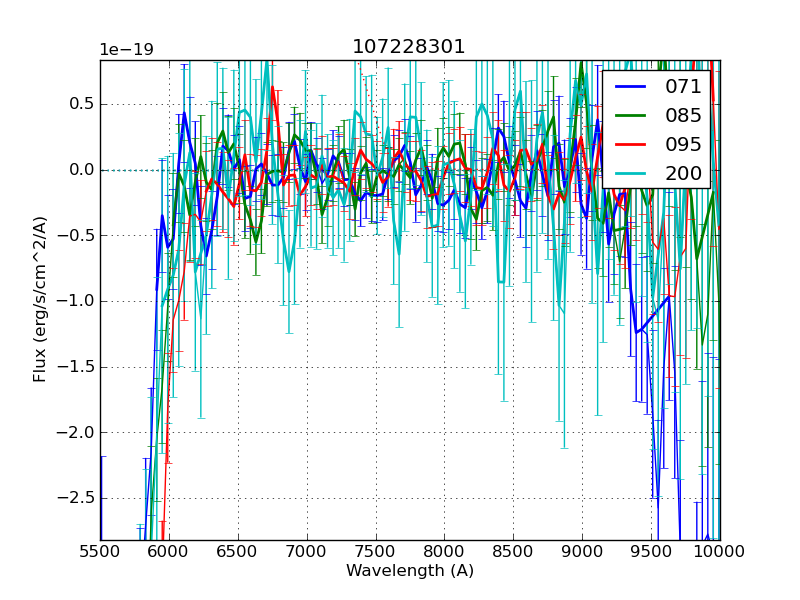Click the 0.5 y-axis tick label
This screenshot has height=600, width=800.
pyautogui.click(x=81, y=104)
